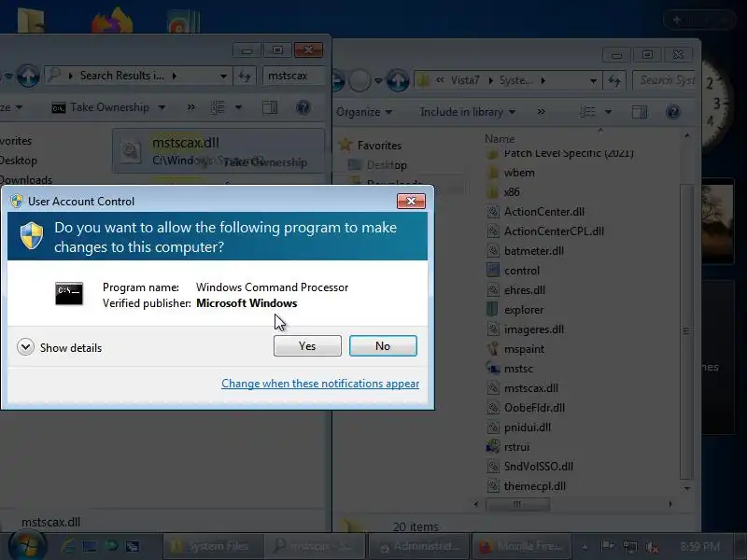This screenshot has height=560, width=747.
Task: Select explorer file icon
Action: [x=493, y=309]
